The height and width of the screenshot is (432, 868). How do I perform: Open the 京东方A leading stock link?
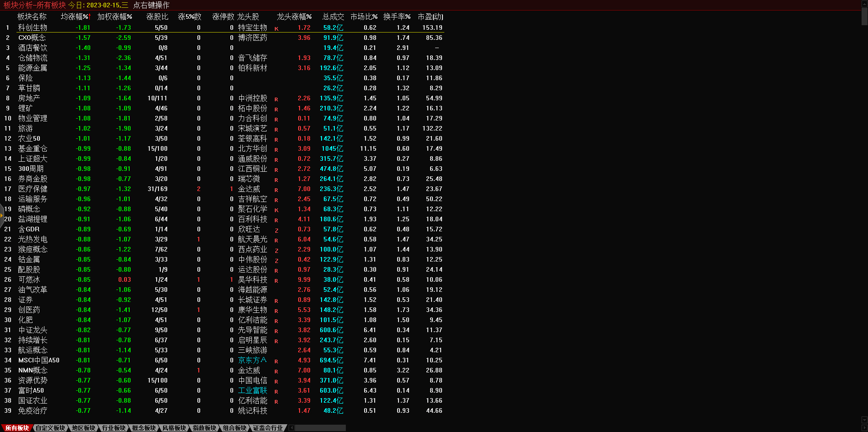pyautogui.click(x=252, y=360)
